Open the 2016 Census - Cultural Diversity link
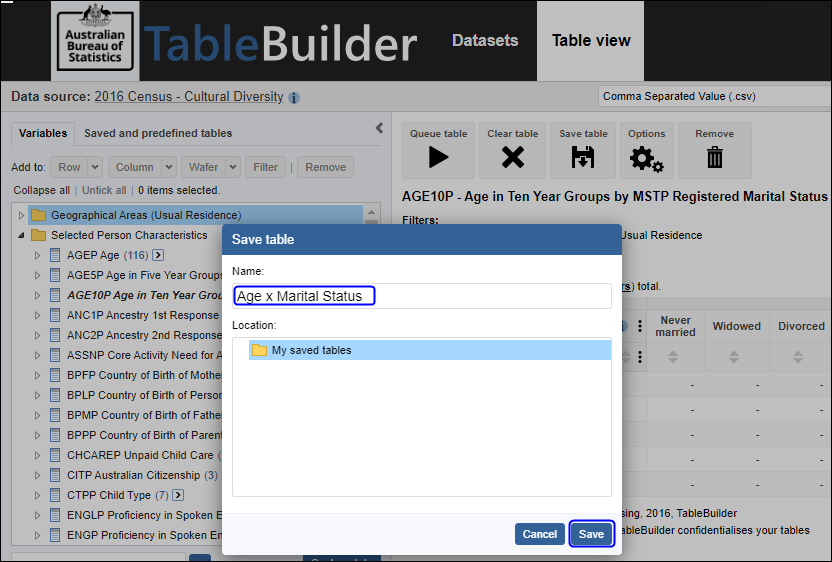This screenshot has height=562, width=832. [189, 97]
